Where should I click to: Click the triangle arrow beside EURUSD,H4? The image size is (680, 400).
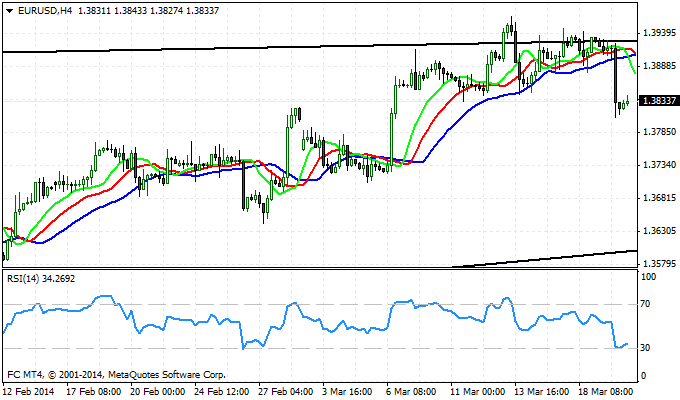pyautogui.click(x=10, y=11)
